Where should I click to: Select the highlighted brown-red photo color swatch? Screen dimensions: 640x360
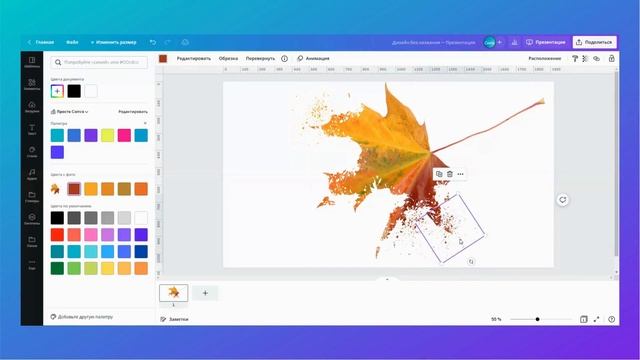click(x=74, y=189)
